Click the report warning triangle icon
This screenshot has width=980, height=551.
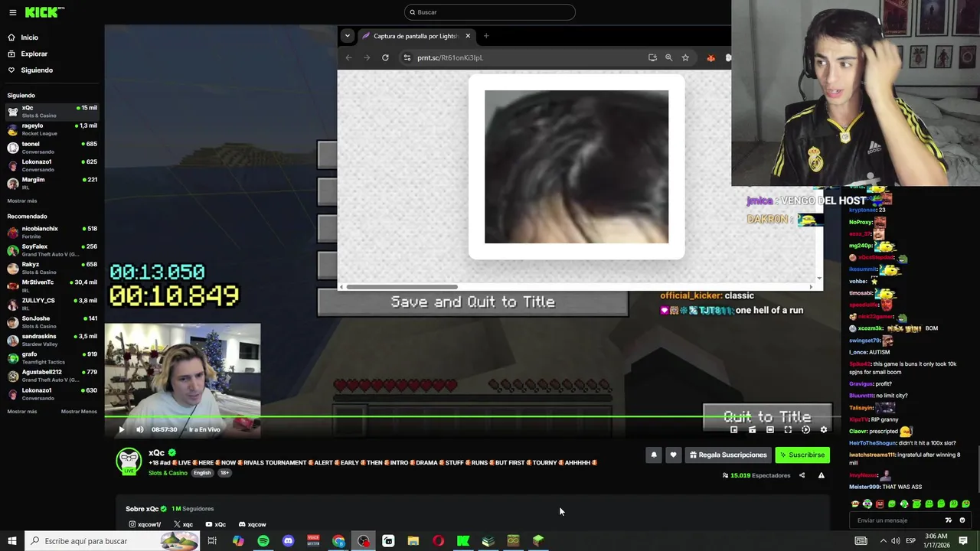(x=822, y=475)
